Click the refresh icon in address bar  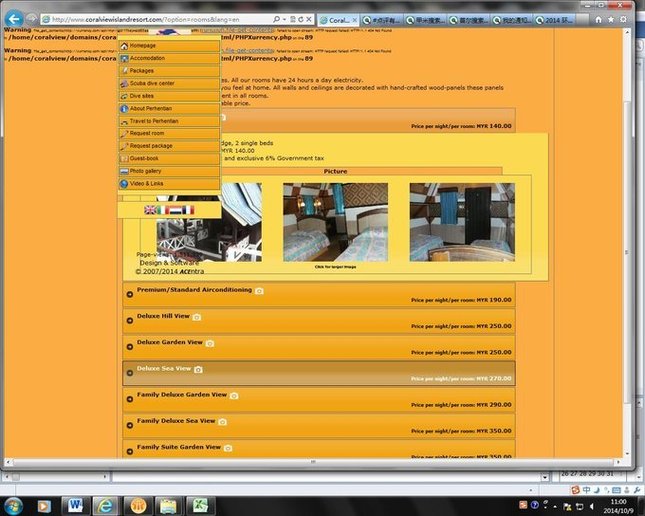coord(301,19)
